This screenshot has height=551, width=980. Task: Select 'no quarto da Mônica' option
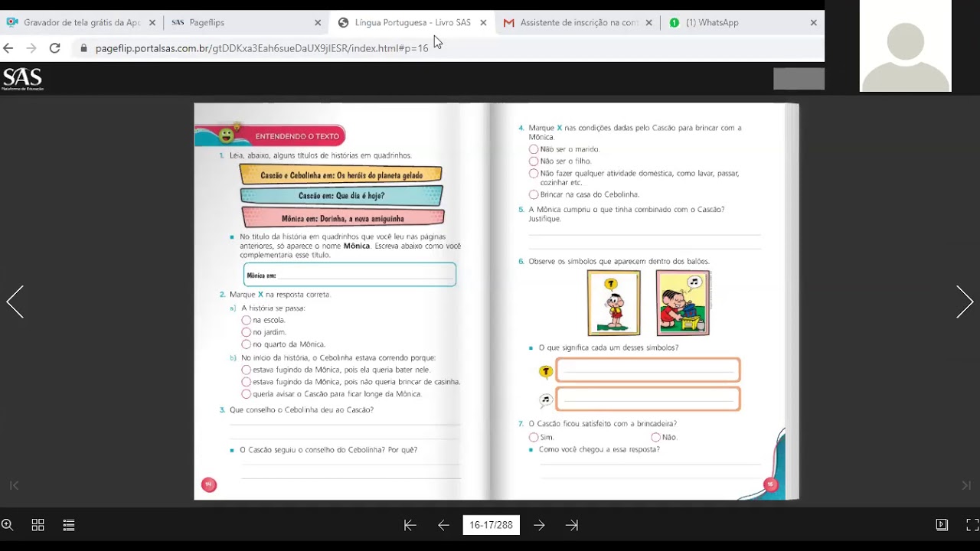pos(246,344)
